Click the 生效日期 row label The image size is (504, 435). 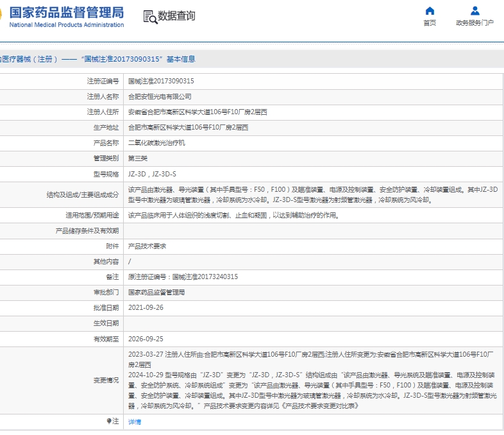pos(106,323)
